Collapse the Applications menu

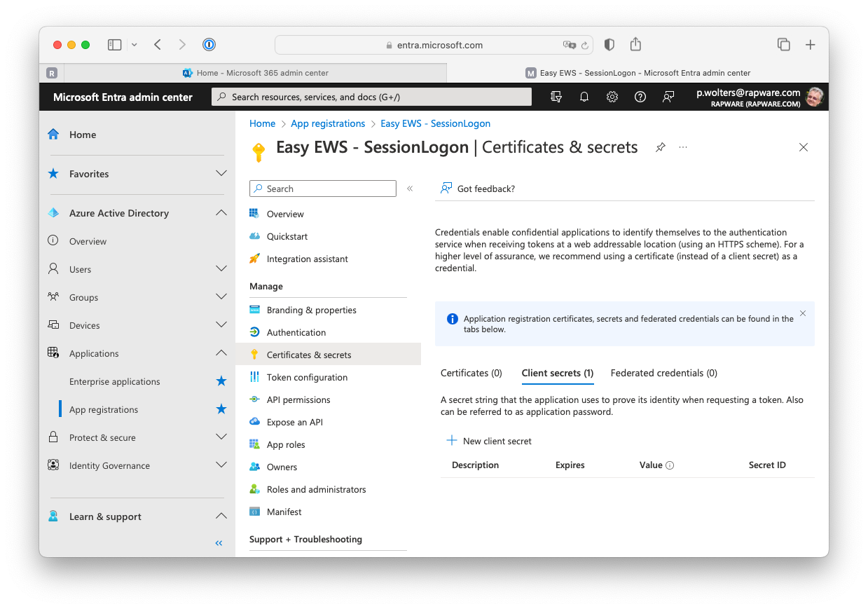coord(221,353)
